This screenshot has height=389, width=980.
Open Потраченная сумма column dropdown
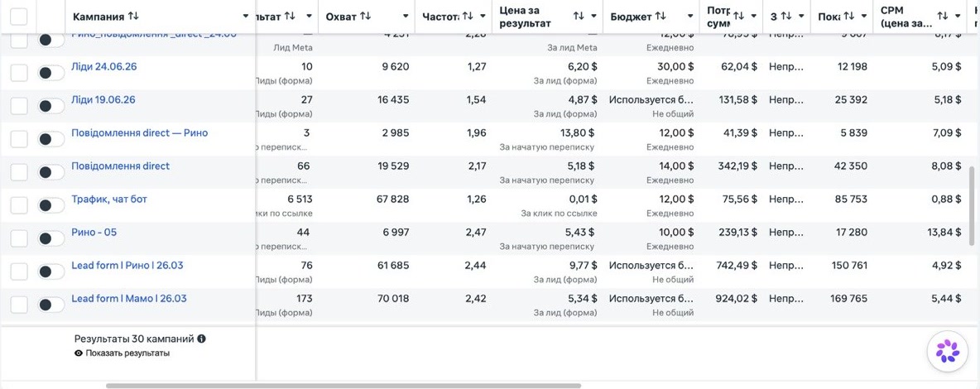pyautogui.click(x=754, y=17)
